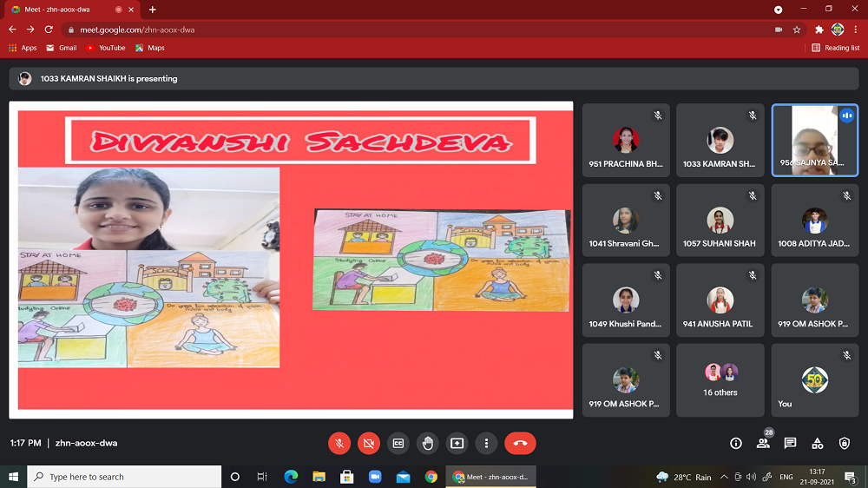Open chat with everyone
The image size is (868, 488).
[x=790, y=443]
